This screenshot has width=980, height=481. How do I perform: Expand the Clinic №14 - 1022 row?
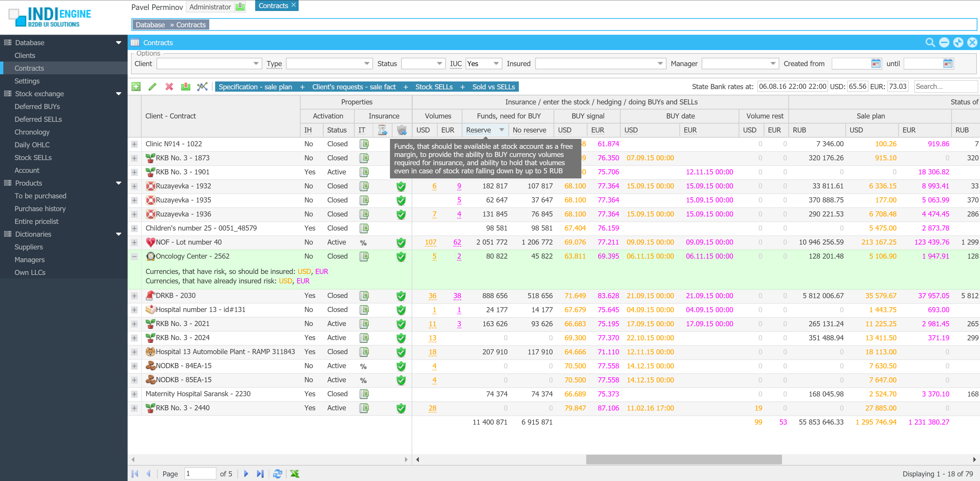point(134,144)
